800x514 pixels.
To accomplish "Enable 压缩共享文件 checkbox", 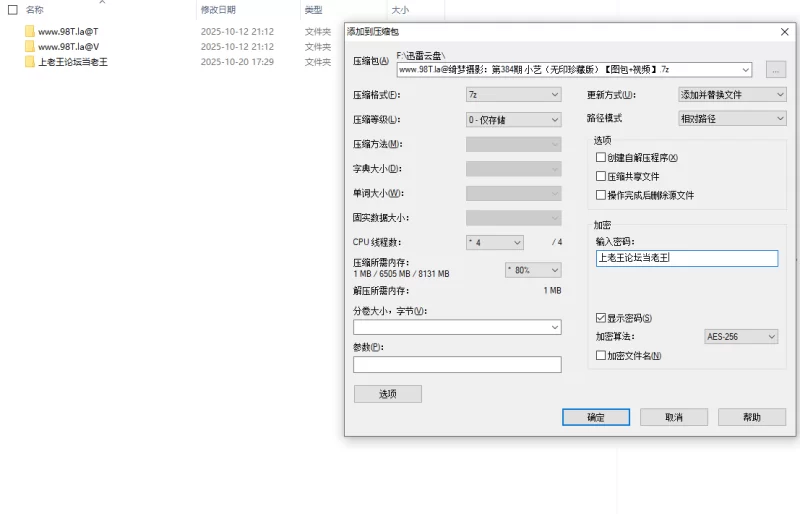I will point(601,176).
